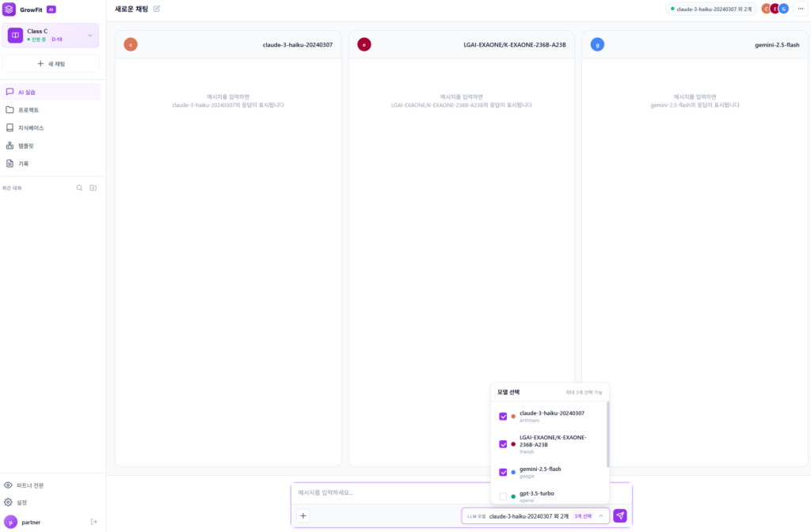Expand the Class C selector dropdown
811x532 pixels.
(89, 35)
